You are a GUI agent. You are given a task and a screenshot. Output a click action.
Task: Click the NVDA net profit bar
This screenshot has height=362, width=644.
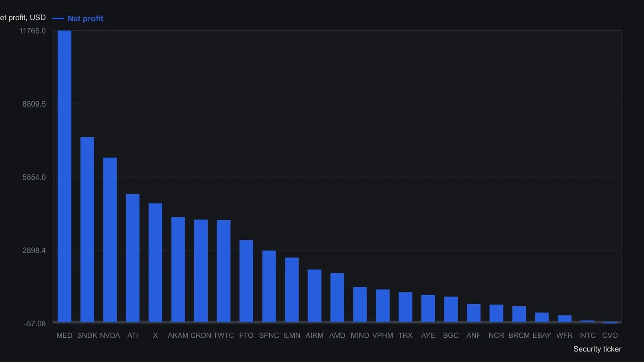[110, 240]
